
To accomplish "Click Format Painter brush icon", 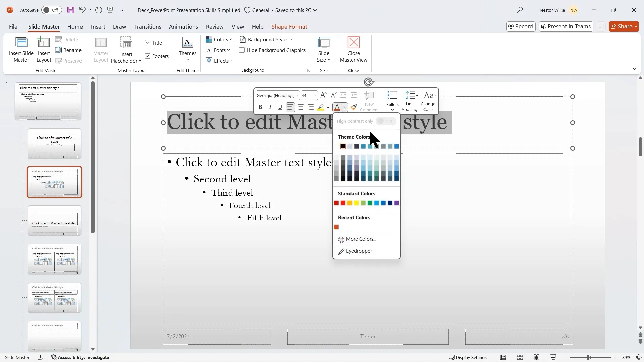I will click(x=354, y=107).
